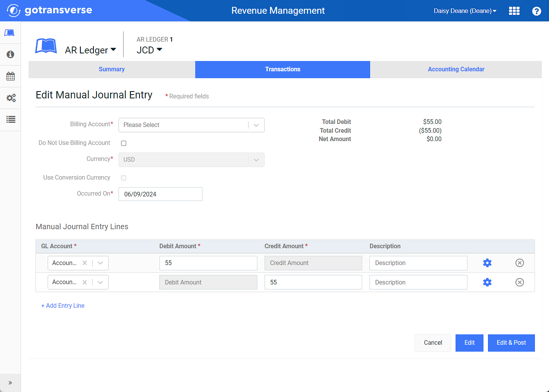Click the Occurred On date field
The height and width of the screenshot is (392, 549).
tap(161, 194)
